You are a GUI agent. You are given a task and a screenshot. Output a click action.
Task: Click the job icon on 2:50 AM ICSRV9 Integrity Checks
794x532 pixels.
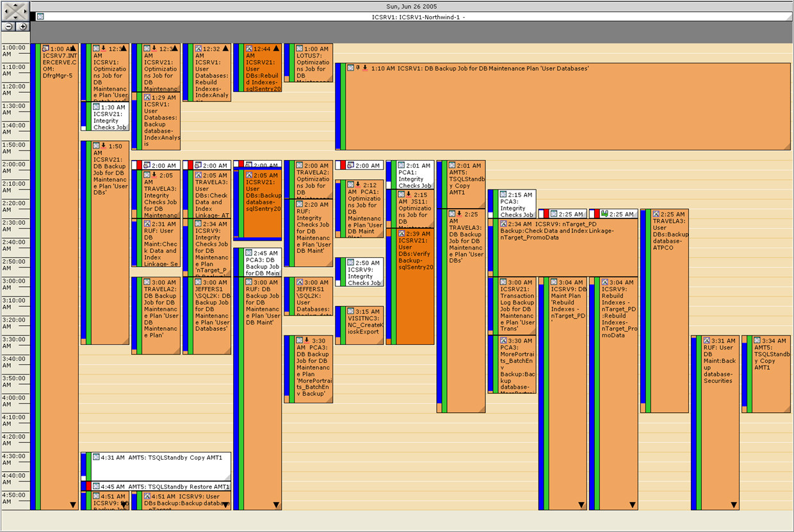point(351,262)
